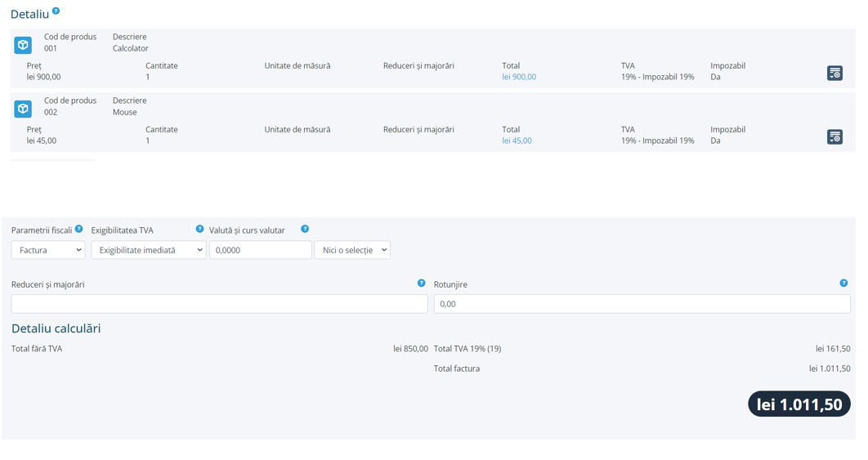This screenshot has width=868, height=460.
Task: Click the Rotunjire input with 0,00
Action: point(642,304)
